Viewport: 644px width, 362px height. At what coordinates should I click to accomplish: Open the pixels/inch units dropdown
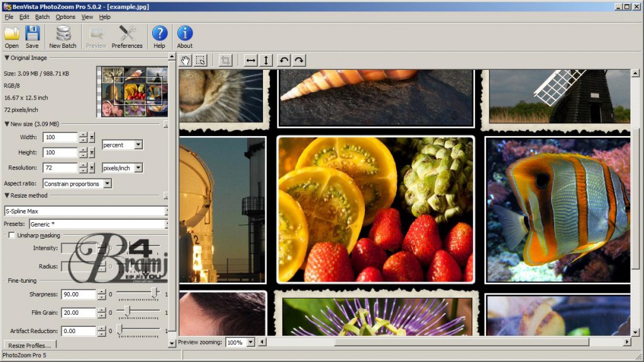pos(138,168)
